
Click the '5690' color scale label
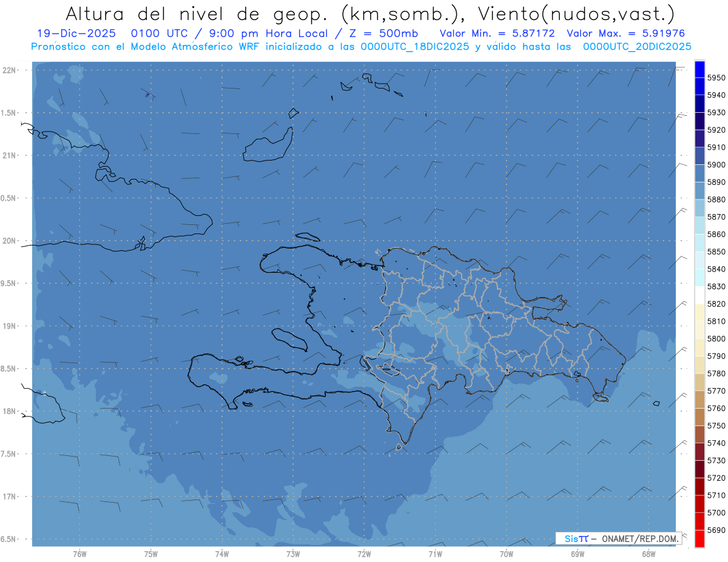(716, 530)
